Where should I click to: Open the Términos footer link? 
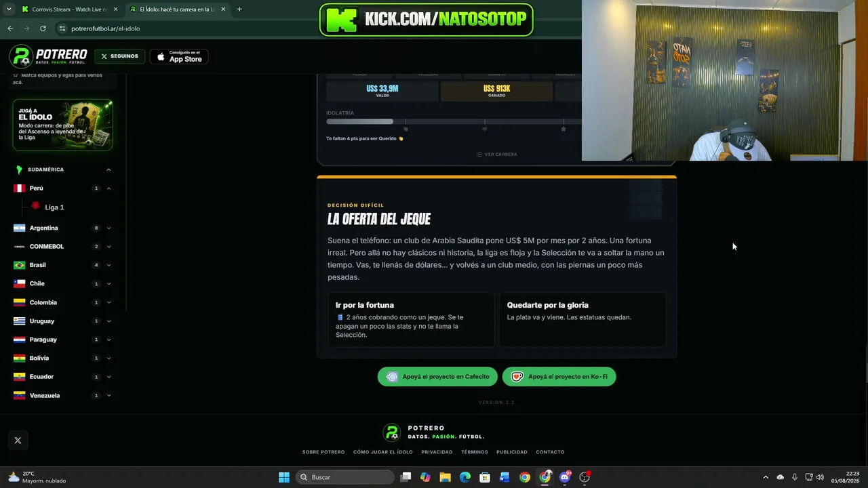[475, 452]
